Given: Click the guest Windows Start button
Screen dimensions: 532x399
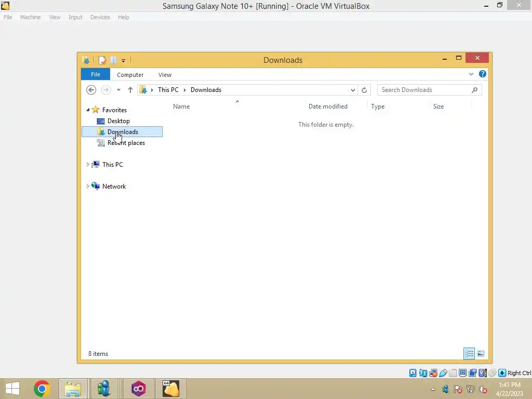Looking at the screenshot, I should coord(12,389).
